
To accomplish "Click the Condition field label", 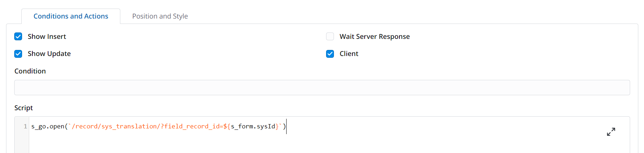I will [30, 71].
